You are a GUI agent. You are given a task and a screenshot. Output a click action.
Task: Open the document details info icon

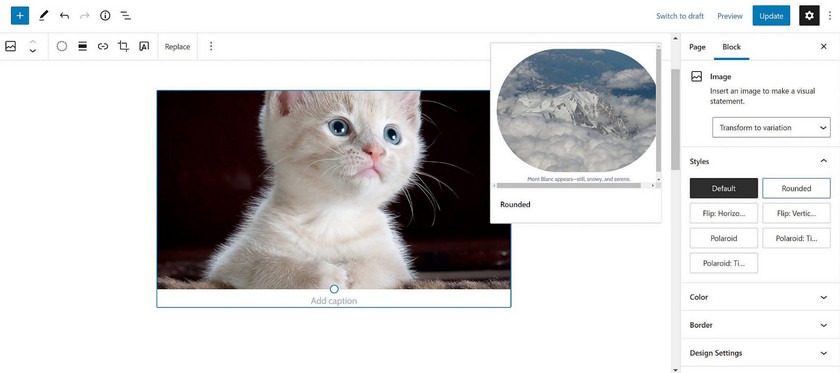tap(105, 16)
